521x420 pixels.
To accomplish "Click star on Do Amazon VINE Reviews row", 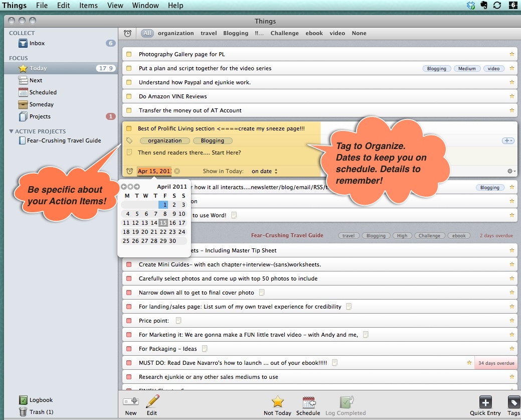I will click(x=511, y=96).
